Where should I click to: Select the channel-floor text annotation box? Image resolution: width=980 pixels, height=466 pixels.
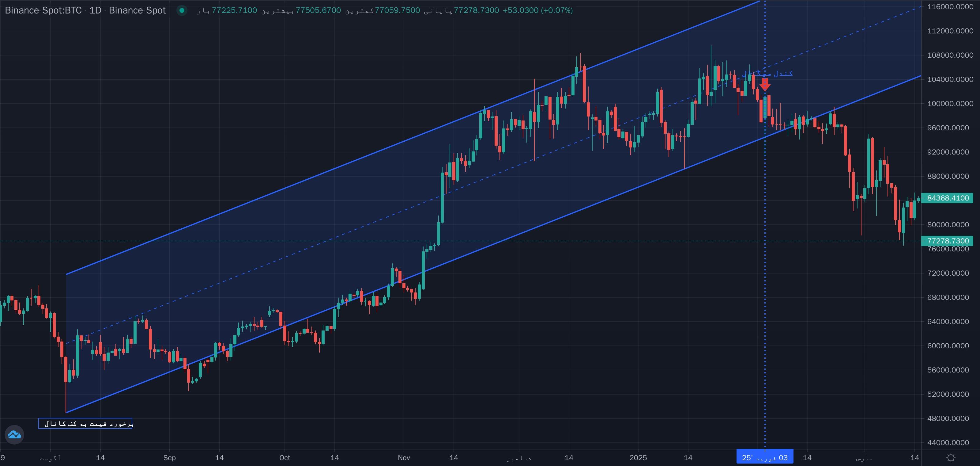(86, 423)
